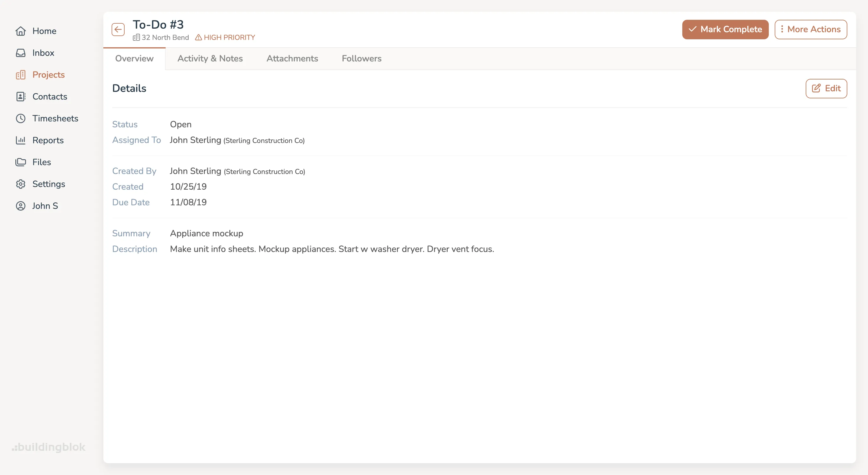Click the John S profile avatar icon
This screenshot has height=475, width=868.
[x=21, y=206]
